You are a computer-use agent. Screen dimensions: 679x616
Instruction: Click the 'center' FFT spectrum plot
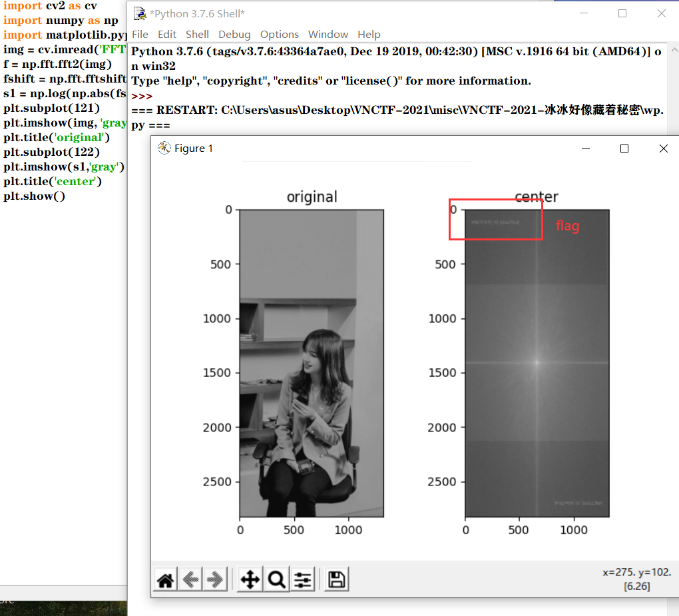point(537,363)
